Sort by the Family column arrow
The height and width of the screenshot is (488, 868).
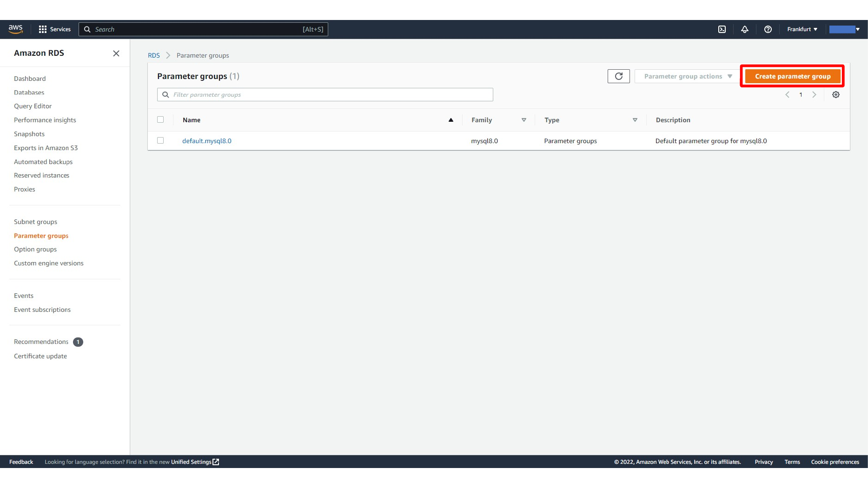[524, 120]
